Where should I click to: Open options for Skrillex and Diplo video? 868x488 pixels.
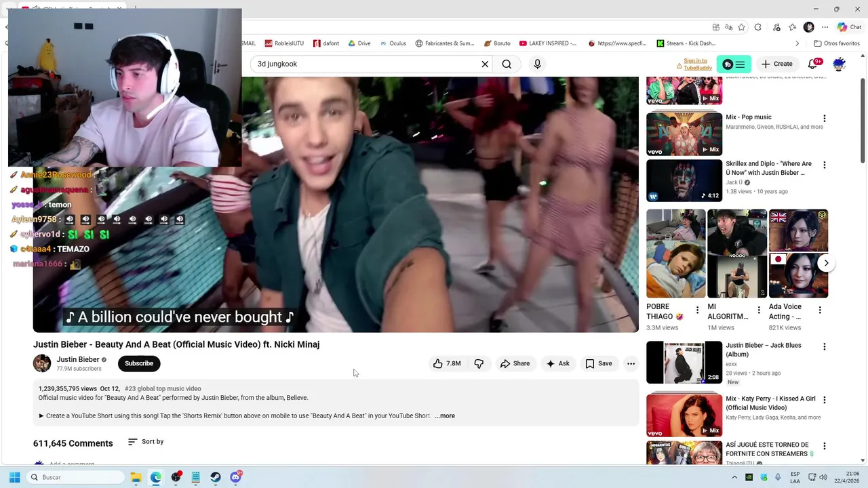pos(824,165)
